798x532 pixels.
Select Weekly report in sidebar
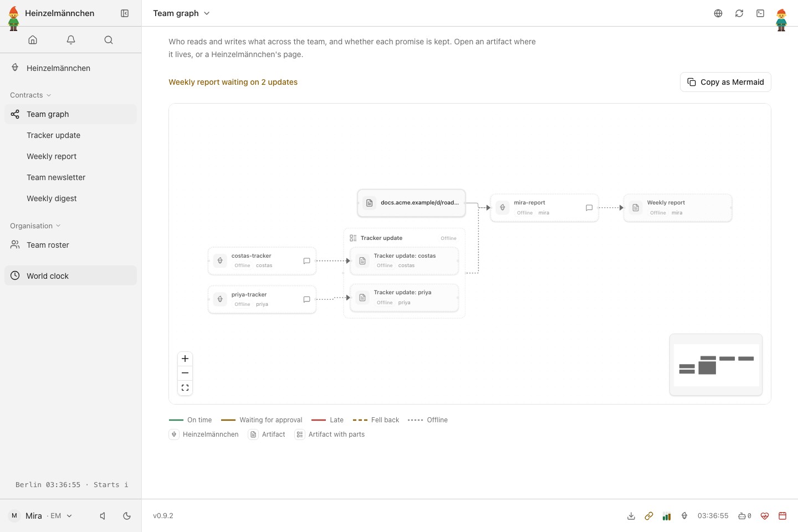(x=70, y=156)
